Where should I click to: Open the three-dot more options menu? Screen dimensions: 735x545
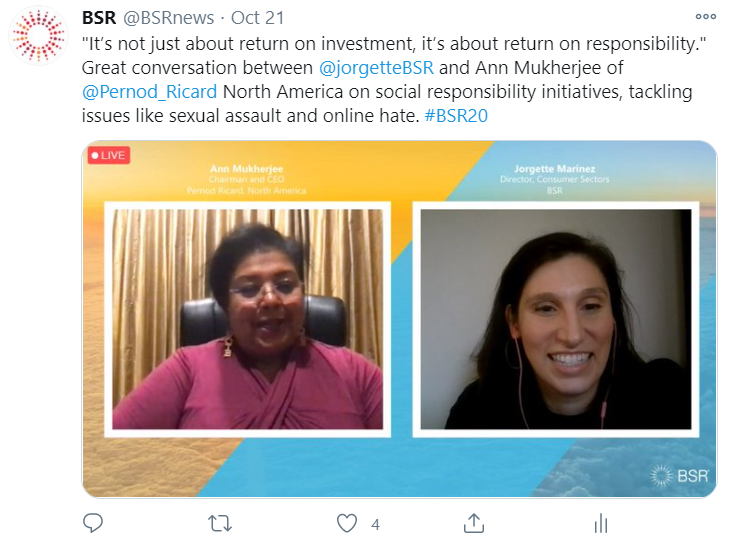tap(705, 17)
